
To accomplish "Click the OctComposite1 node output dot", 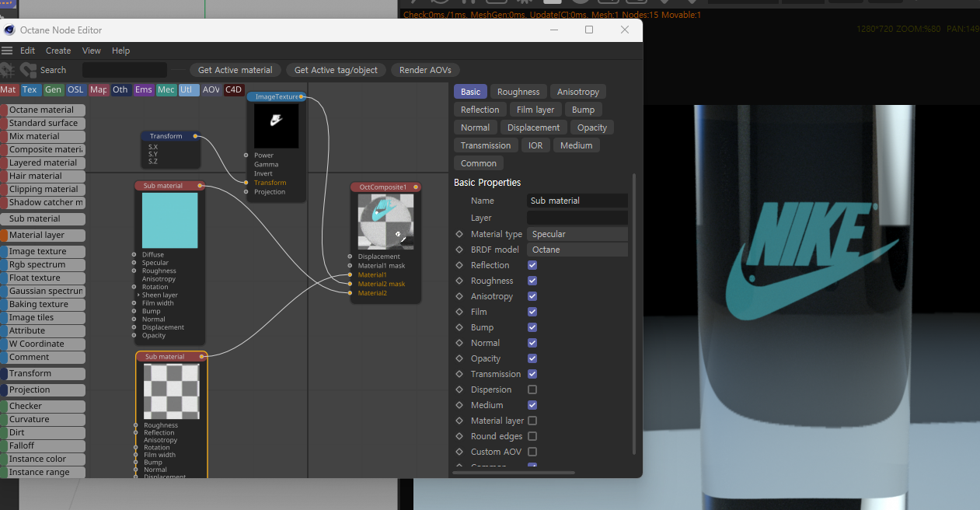I will (x=417, y=187).
